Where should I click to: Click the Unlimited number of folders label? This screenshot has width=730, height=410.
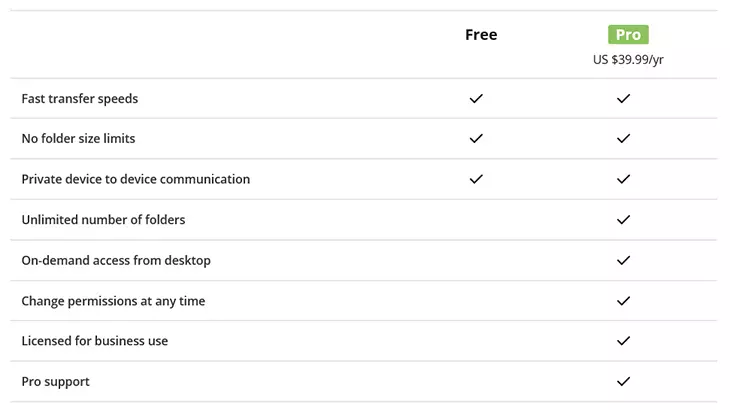[x=103, y=220]
